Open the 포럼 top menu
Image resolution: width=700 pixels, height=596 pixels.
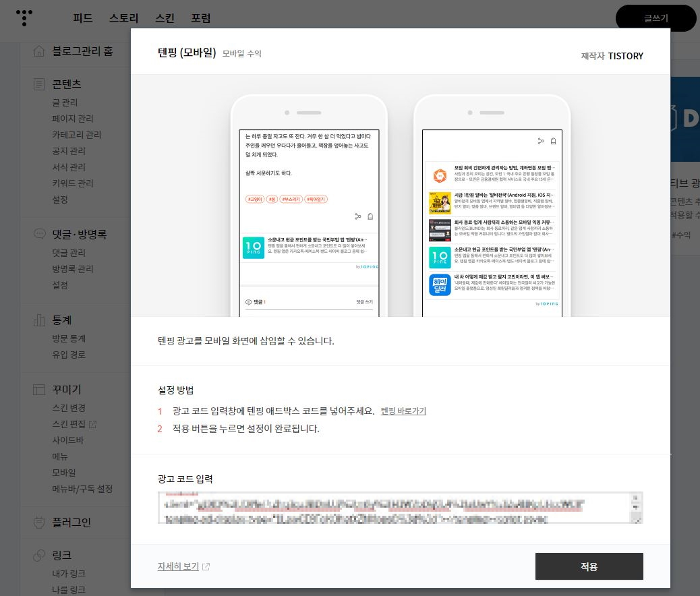tap(201, 18)
